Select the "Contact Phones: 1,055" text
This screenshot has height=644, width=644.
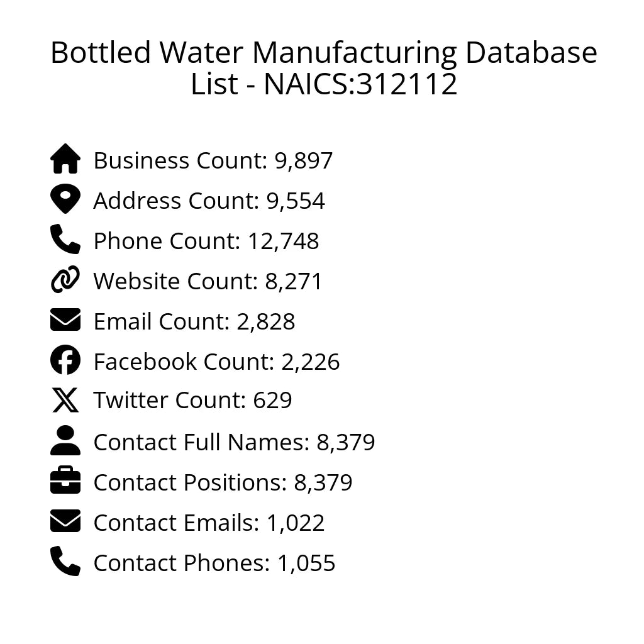[214, 563]
